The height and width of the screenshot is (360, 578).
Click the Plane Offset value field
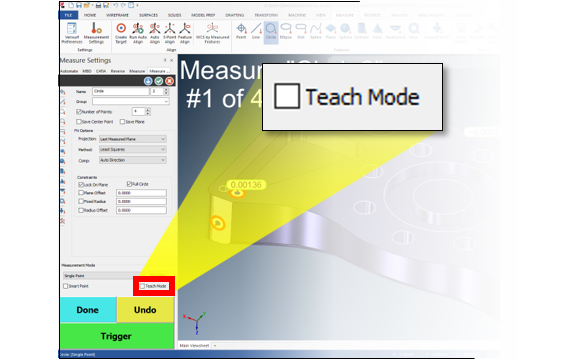tap(142, 193)
